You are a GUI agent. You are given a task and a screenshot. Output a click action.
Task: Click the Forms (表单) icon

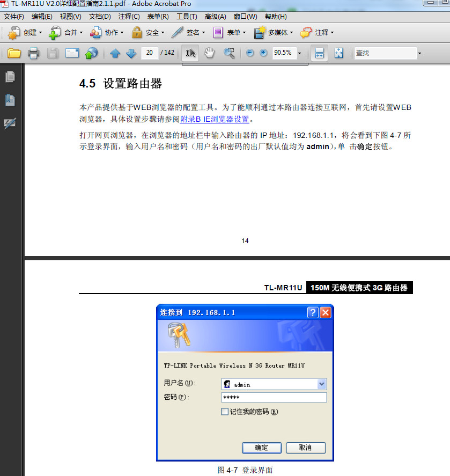218,33
